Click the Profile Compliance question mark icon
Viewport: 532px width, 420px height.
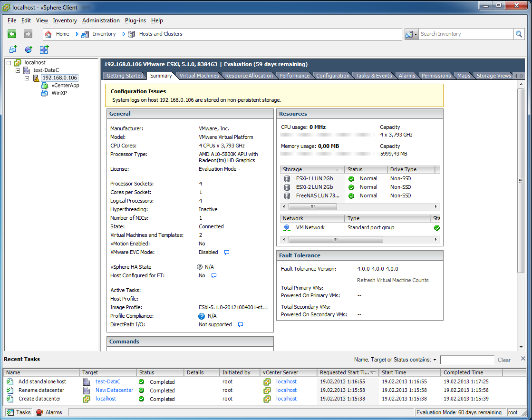[x=202, y=316]
